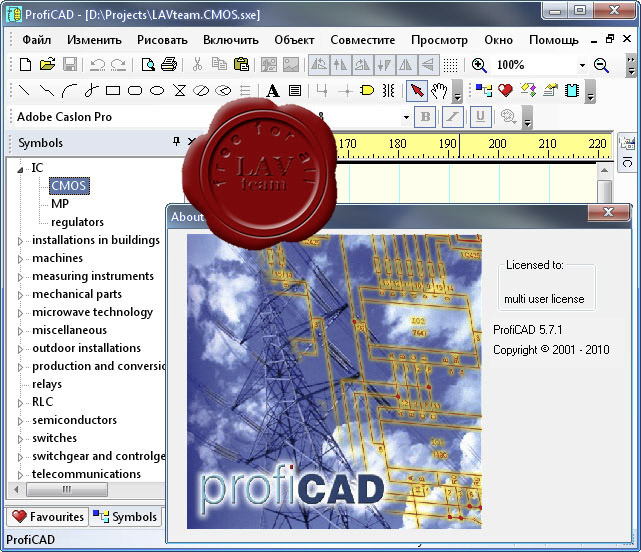Click the scissors Cut icon
The height and width of the screenshot is (552, 641).
[197, 65]
